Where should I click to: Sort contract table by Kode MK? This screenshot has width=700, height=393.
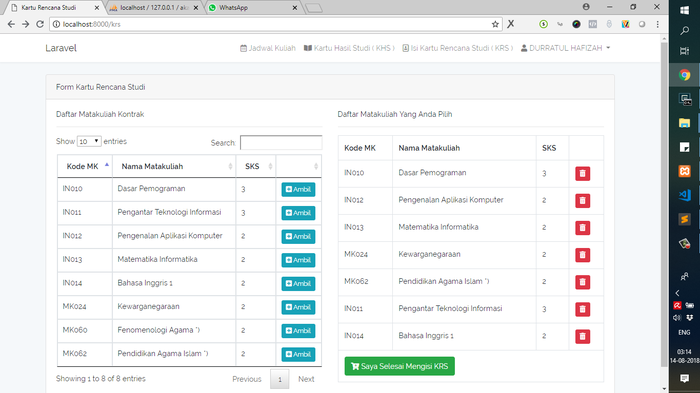(85, 166)
